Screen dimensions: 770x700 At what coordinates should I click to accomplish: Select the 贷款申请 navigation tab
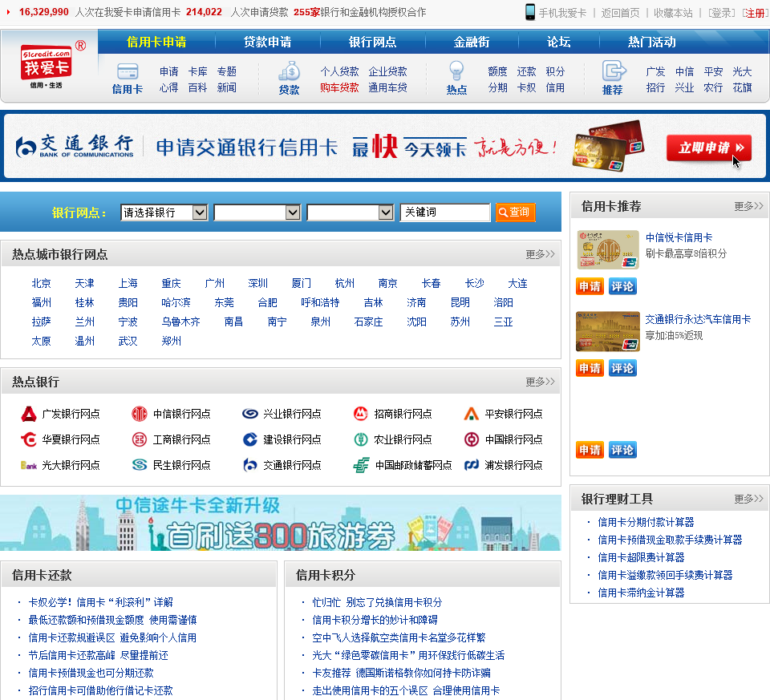(x=268, y=42)
